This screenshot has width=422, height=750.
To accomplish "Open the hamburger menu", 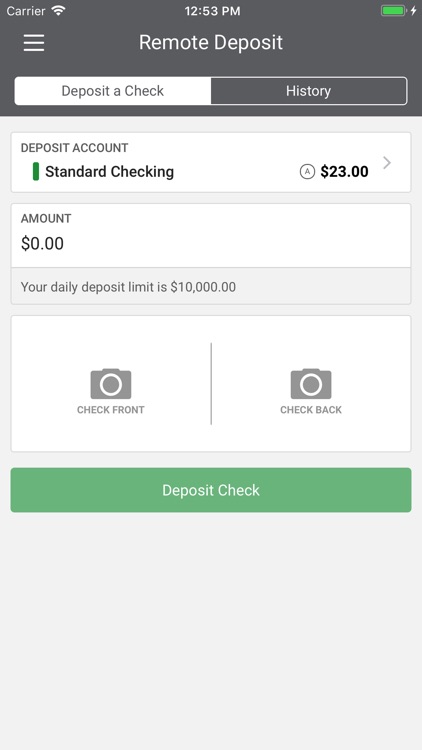I will [x=34, y=43].
